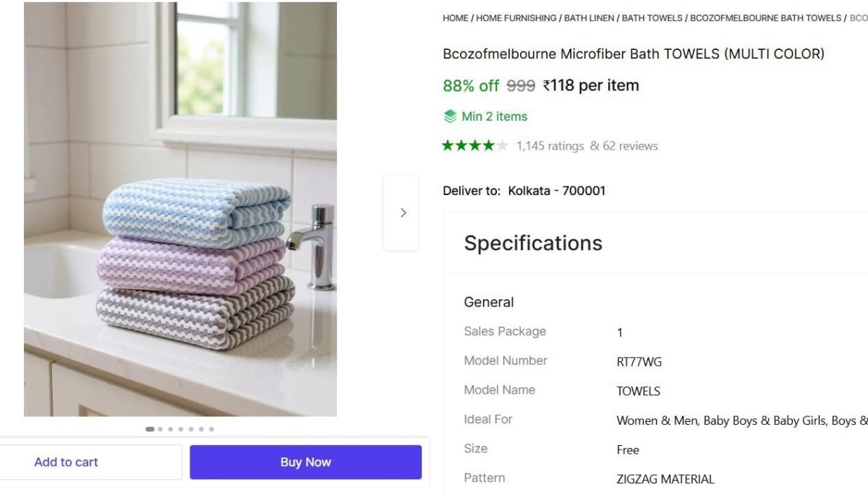Show the next product image
This screenshot has width=868, height=495.
point(403,212)
